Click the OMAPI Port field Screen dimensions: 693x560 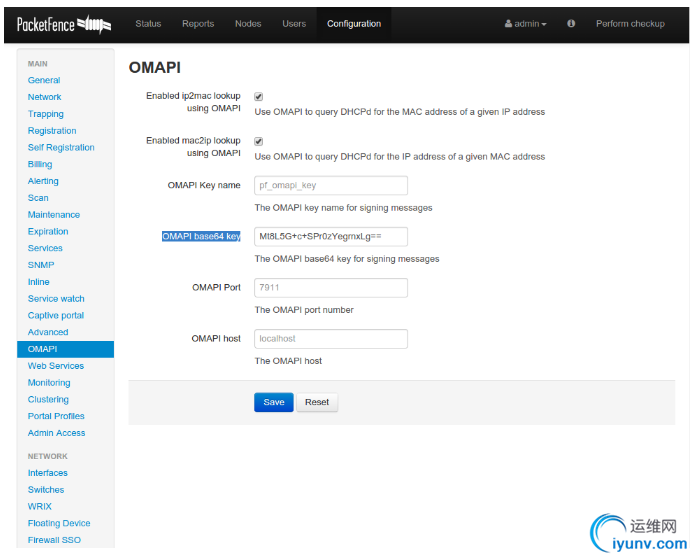point(331,288)
